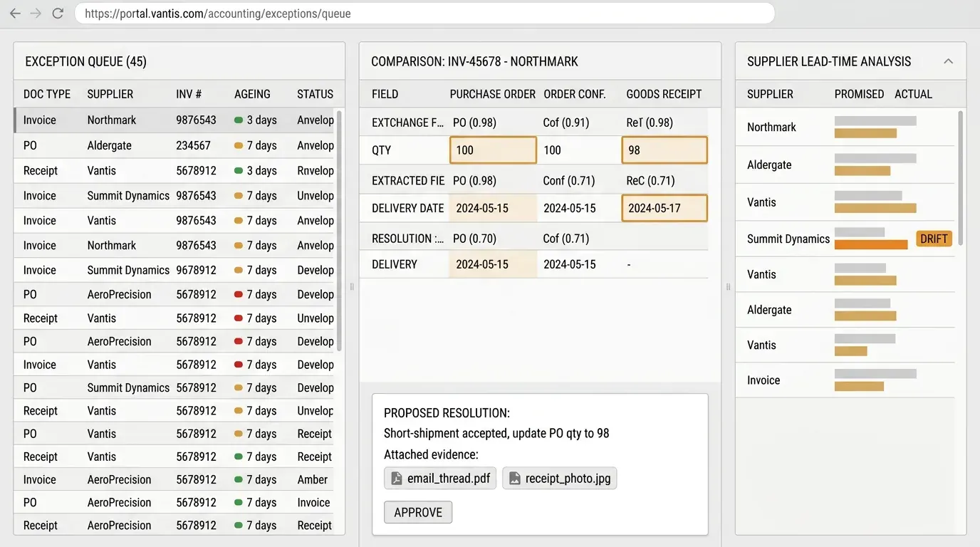Click the short-shipment accepted resolution text
Screen dimensions: 980x547
496,433
